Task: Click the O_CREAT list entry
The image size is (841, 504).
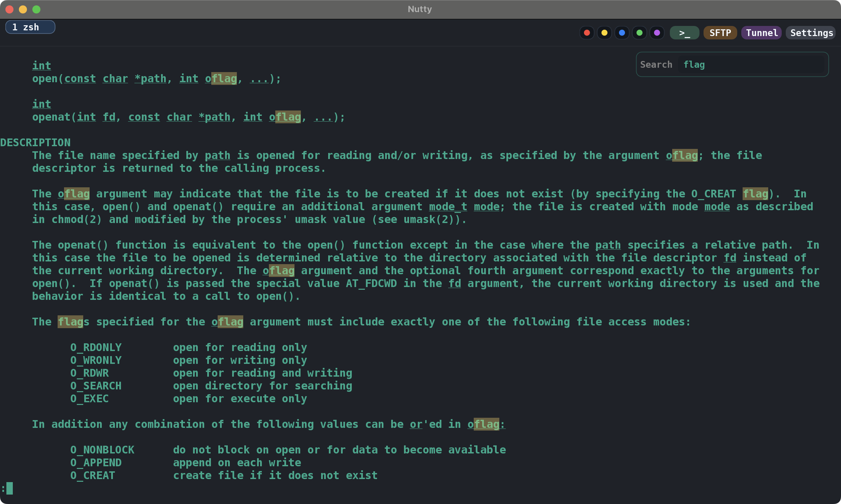Action: click(x=93, y=475)
